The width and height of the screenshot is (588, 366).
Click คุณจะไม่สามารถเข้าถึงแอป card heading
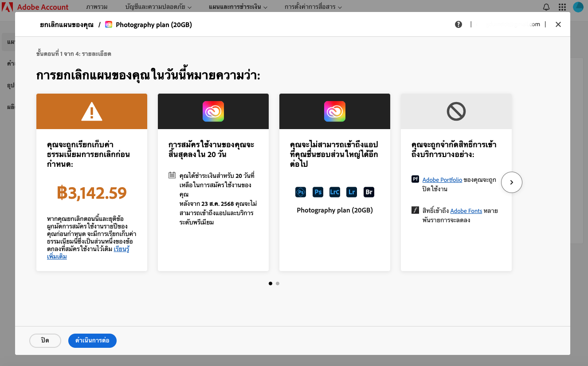coord(333,154)
